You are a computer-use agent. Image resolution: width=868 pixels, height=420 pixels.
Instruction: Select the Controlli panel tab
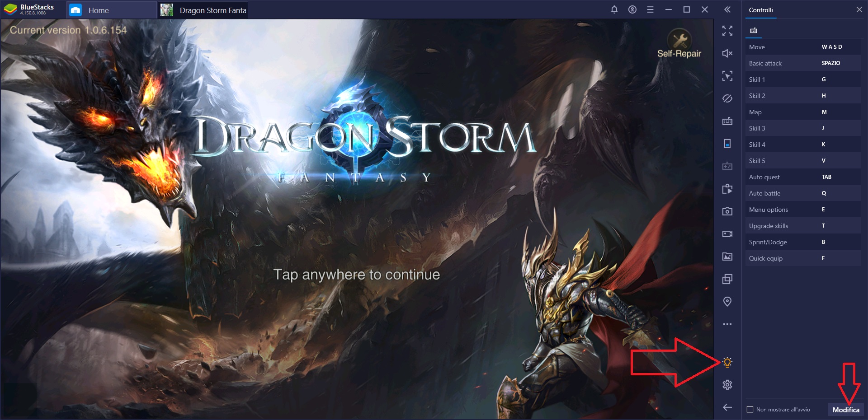pyautogui.click(x=761, y=10)
